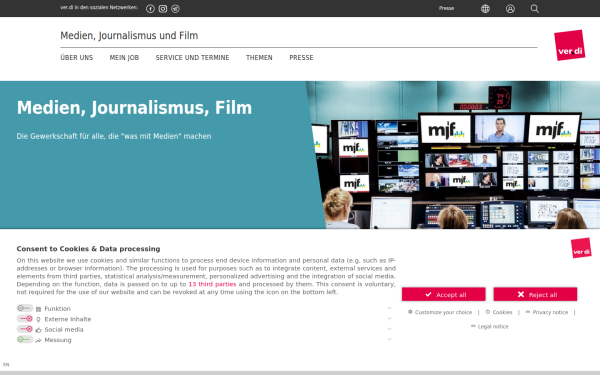Open the language globe icon
The height and width of the screenshot is (375, 600).
click(485, 9)
